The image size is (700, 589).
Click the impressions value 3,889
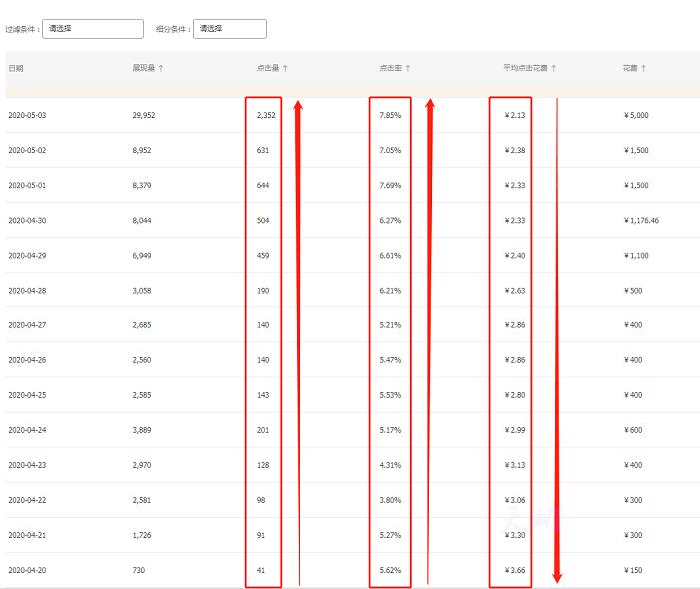(x=142, y=430)
